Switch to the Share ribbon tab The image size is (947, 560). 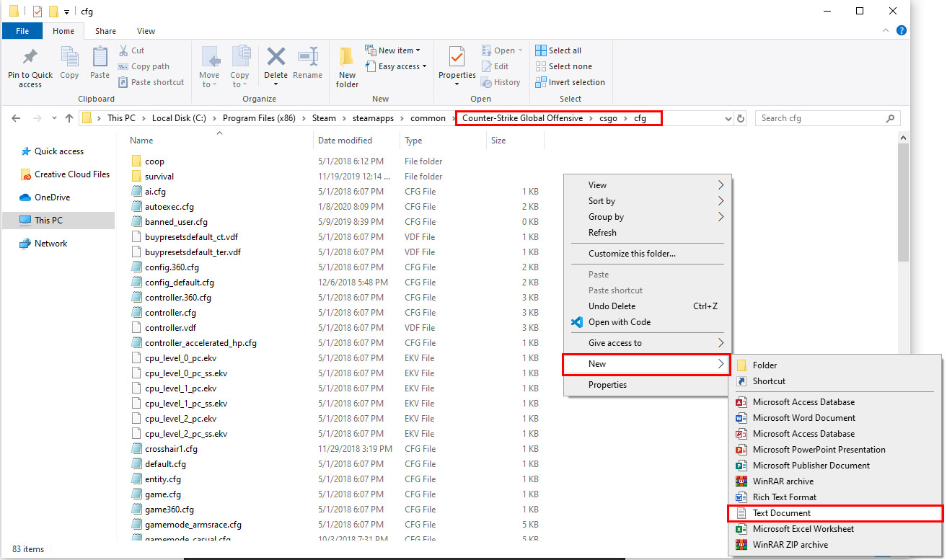point(105,31)
